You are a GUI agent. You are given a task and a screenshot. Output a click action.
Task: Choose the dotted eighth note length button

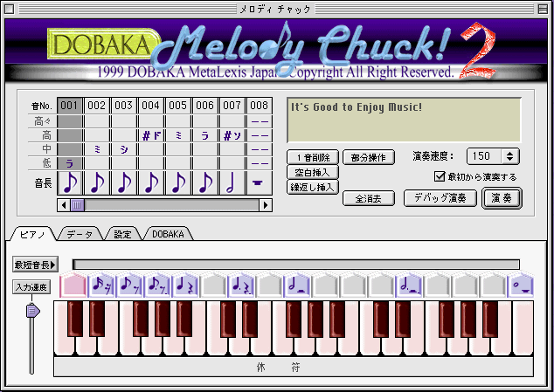click(157, 285)
